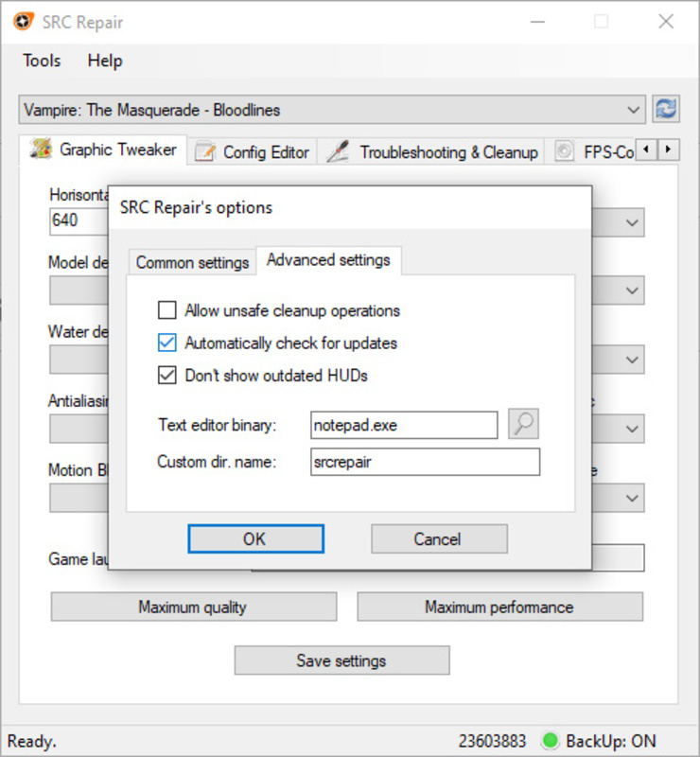Open the Config Editor tab
700x757 pixels.
tap(252, 152)
